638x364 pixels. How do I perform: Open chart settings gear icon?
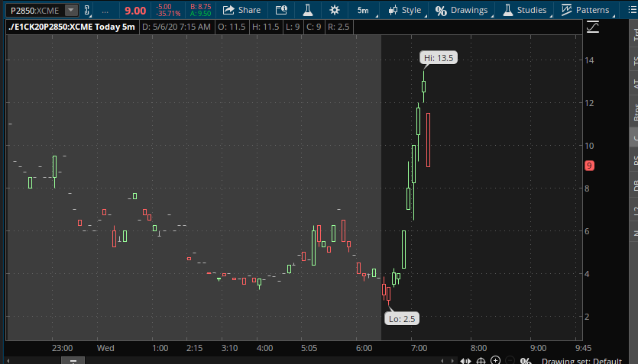coord(335,10)
